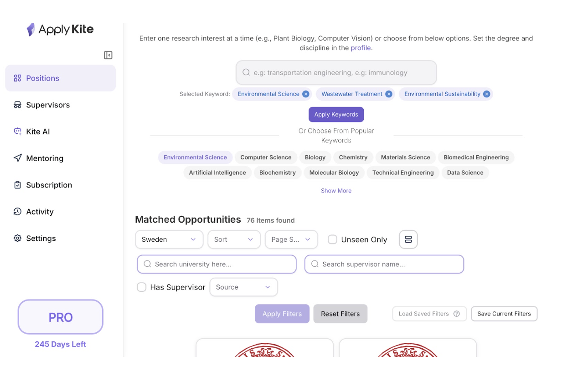Enable the Unseen Only checkbox

click(x=333, y=239)
